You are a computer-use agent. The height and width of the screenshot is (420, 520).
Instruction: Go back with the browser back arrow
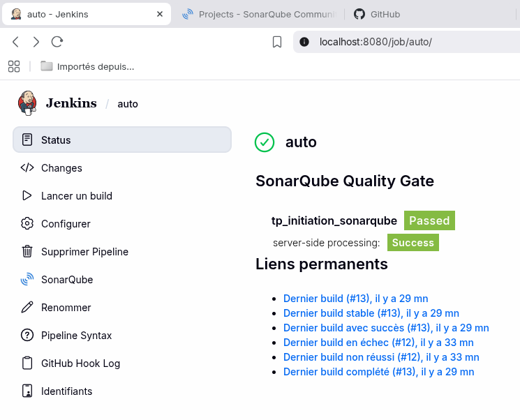coord(15,42)
